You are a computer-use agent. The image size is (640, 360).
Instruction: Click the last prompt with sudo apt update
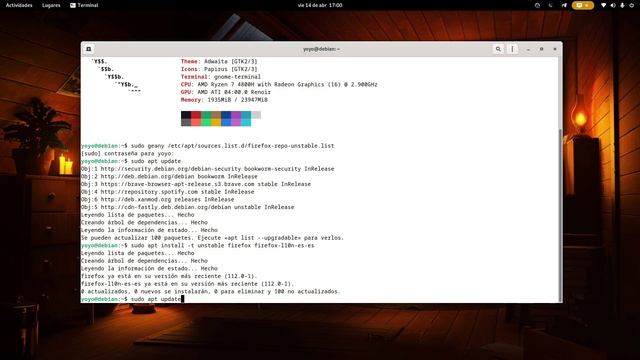[133, 299]
